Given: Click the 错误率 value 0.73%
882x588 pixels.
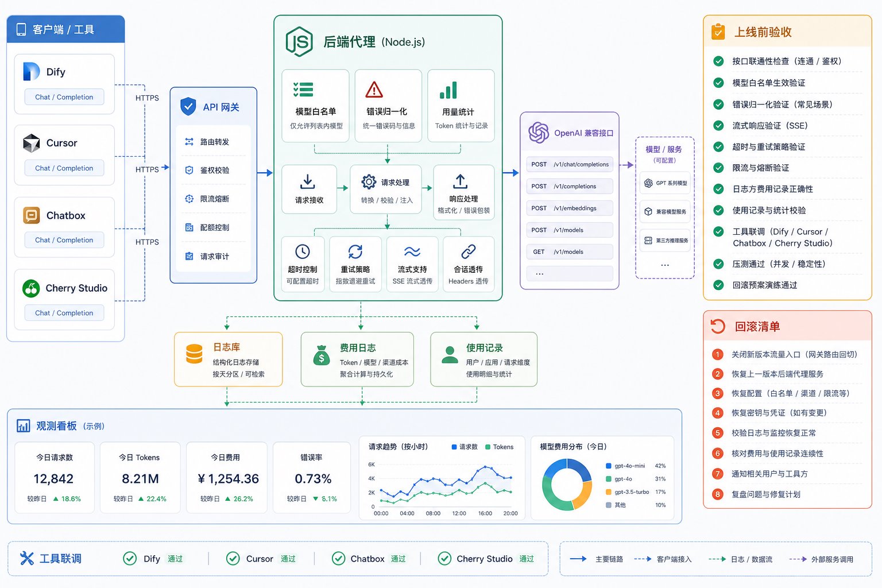Looking at the screenshot, I should point(313,479).
